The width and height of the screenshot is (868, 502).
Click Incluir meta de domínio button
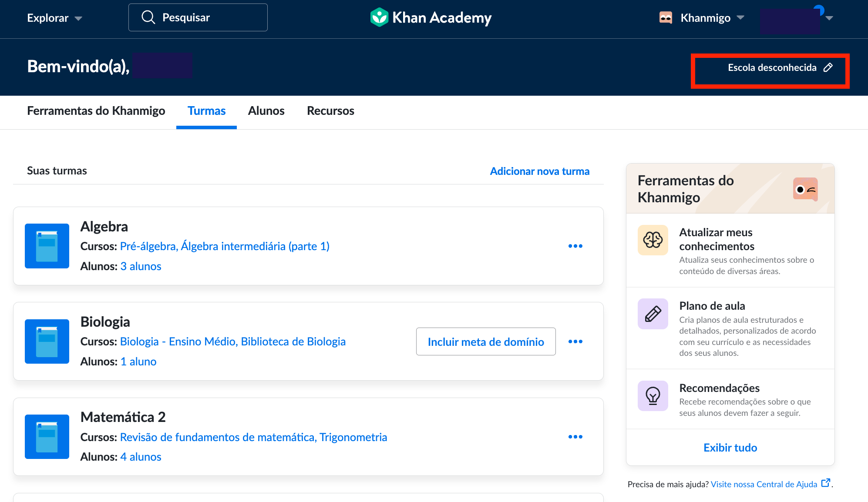(486, 341)
